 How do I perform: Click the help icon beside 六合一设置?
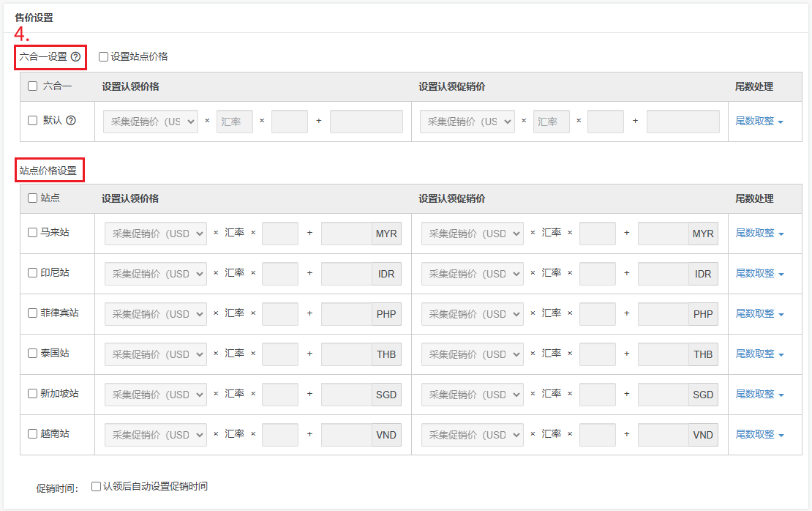[x=75, y=56]
